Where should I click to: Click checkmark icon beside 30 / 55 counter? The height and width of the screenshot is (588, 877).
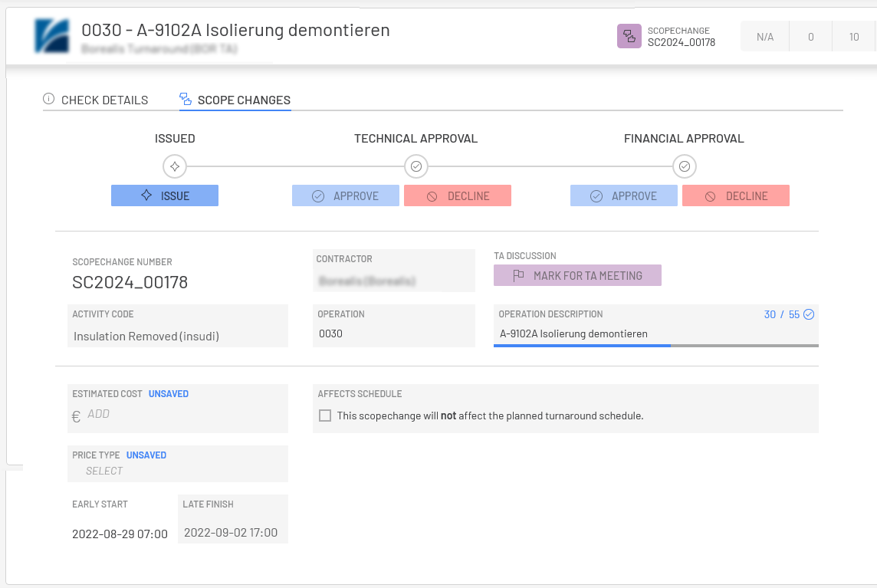pos(808,314)
